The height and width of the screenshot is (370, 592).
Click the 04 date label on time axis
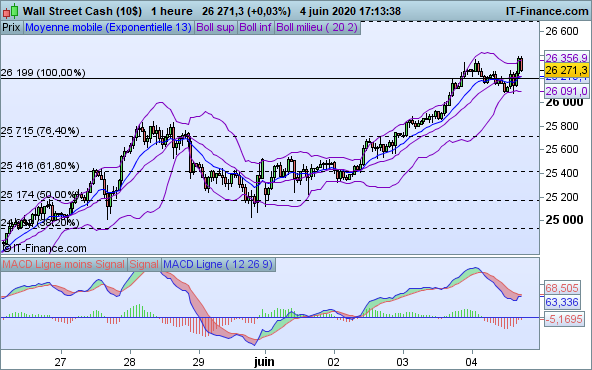472,362
